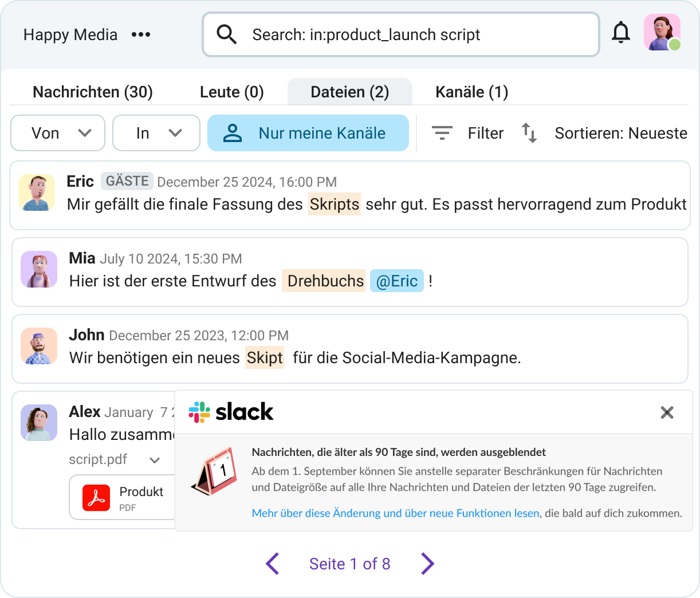The image size is (700, 598).
Task: Toggle the Nur meine Kanäle filter
Action: (x=308, y=133)
